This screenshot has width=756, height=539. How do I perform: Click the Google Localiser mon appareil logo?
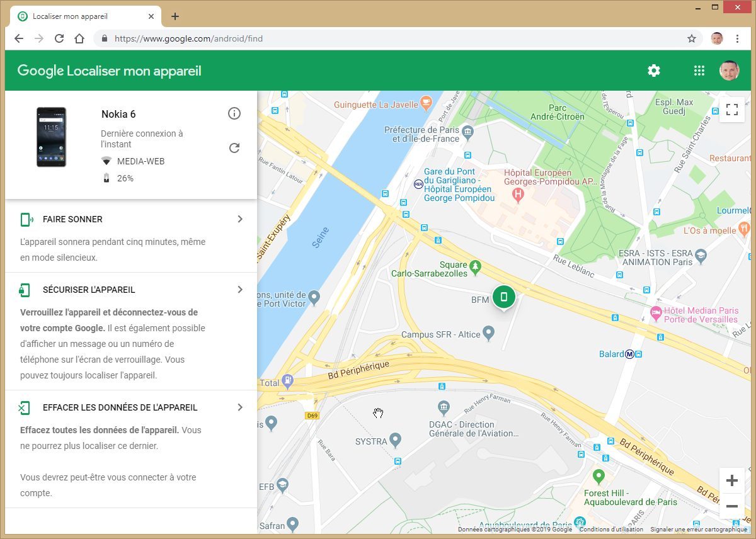coord(110,71)
